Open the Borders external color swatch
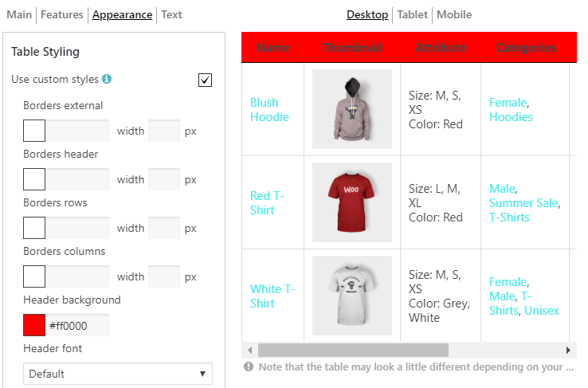This screenshot has width=588, height=388. point(34,131)
